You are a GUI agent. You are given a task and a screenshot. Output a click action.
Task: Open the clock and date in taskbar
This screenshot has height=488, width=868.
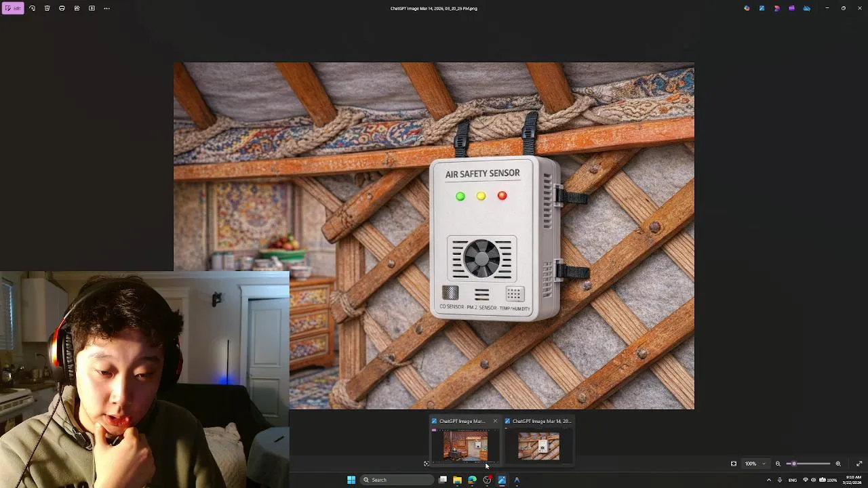tap(852, 480)
